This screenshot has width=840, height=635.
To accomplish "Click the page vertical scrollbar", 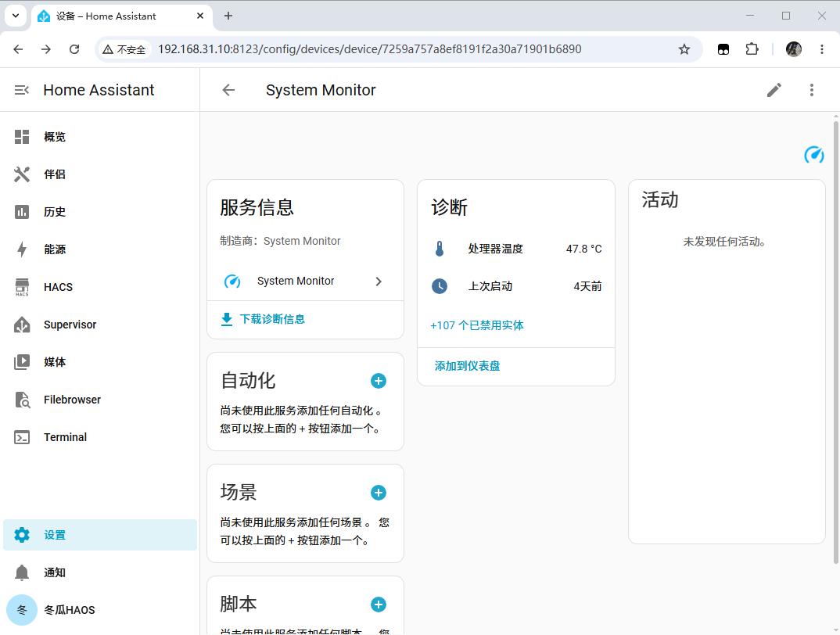I will (836, 343).
